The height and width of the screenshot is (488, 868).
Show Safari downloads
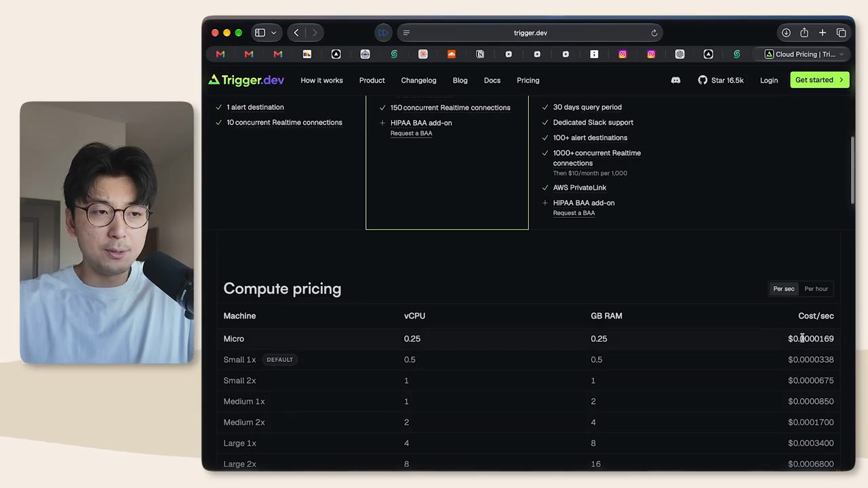pyautogui.click(x=786, y=33)
